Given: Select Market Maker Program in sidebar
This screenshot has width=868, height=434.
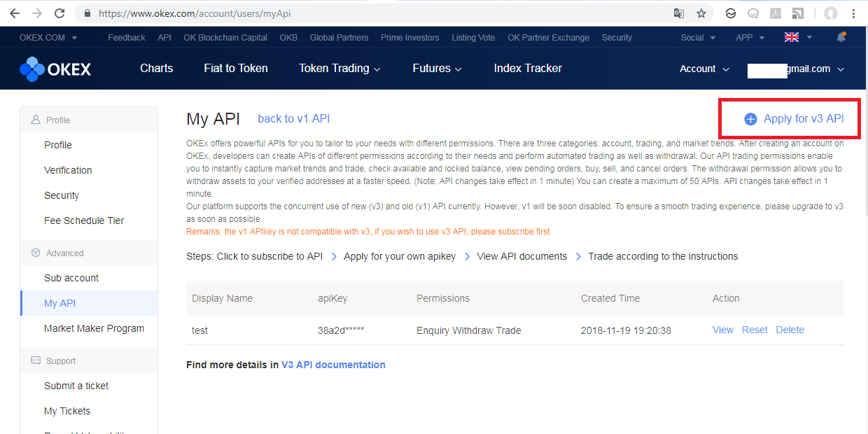Looking at the screenshot, I should [x=94, y=328].
